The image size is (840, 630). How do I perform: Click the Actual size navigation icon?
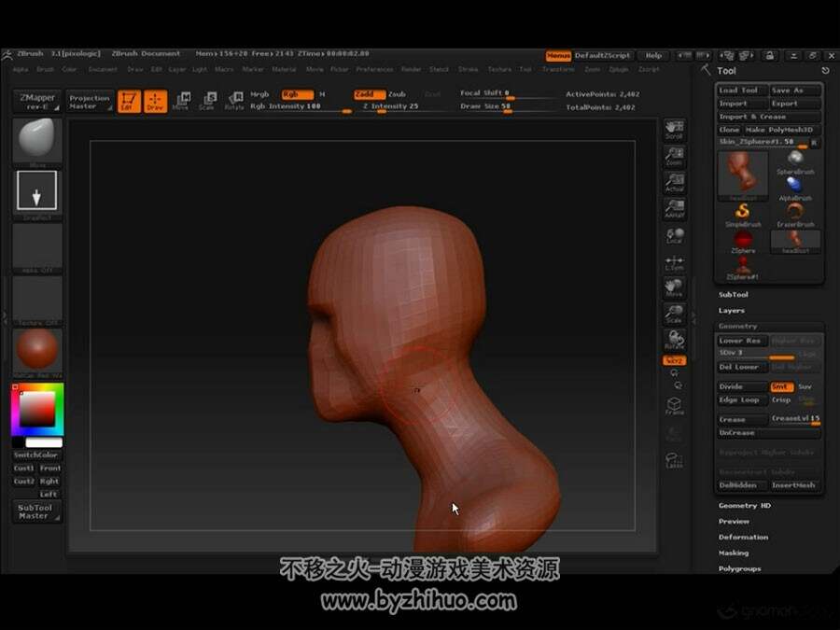point(675,182)
